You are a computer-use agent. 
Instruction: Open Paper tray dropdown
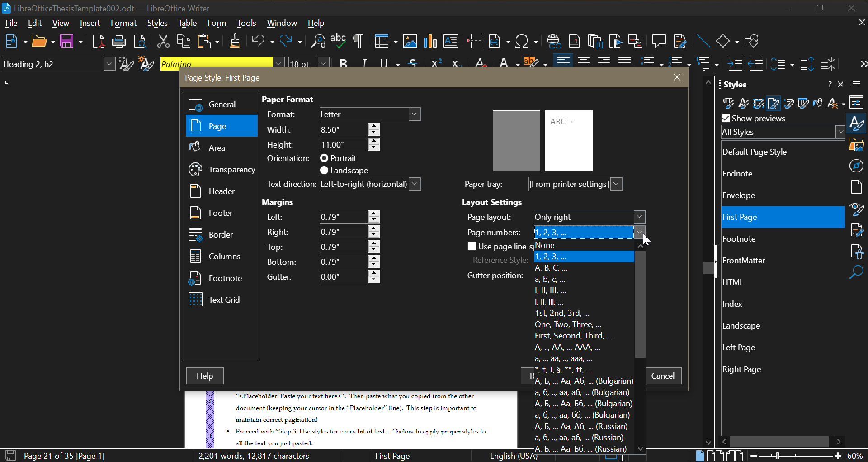pyautogui.click(x=616, y=184)
